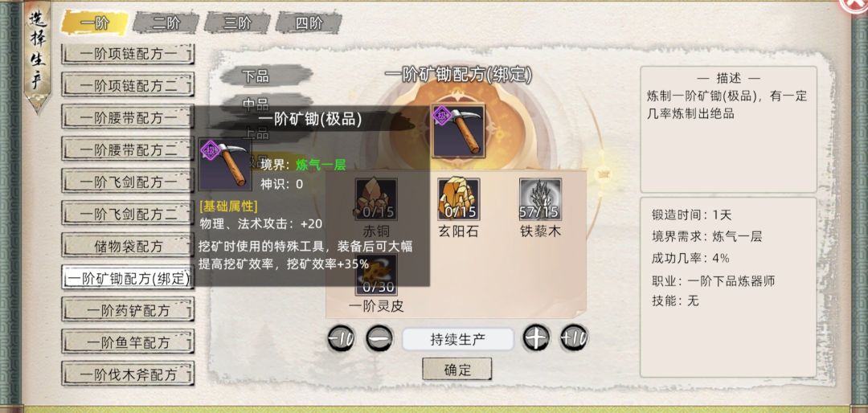Screen dimensions: 868x413
Task: Select the 储物袋配方 recipe
Action: (x=128, y=245)
